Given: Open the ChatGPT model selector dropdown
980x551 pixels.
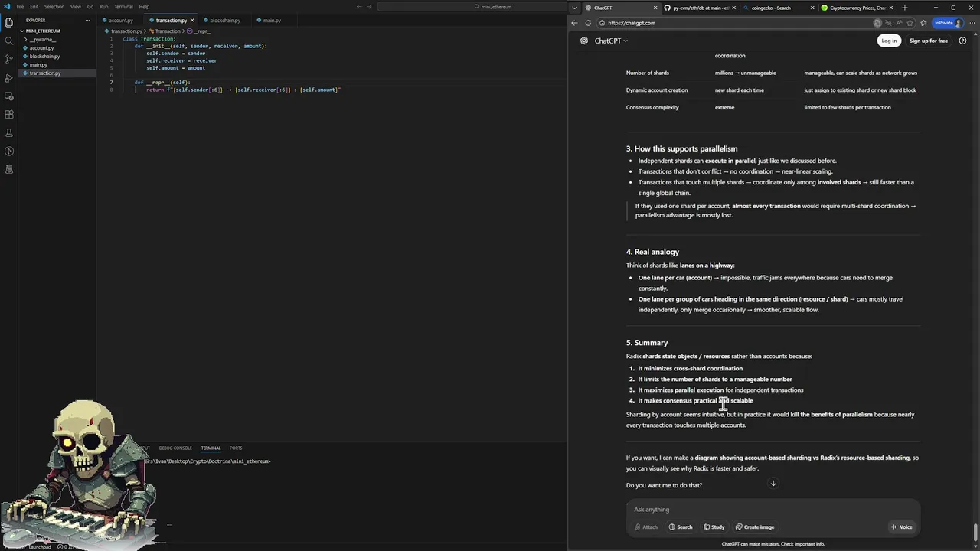Looking at the screenshot, I should [x=611, y=41].
